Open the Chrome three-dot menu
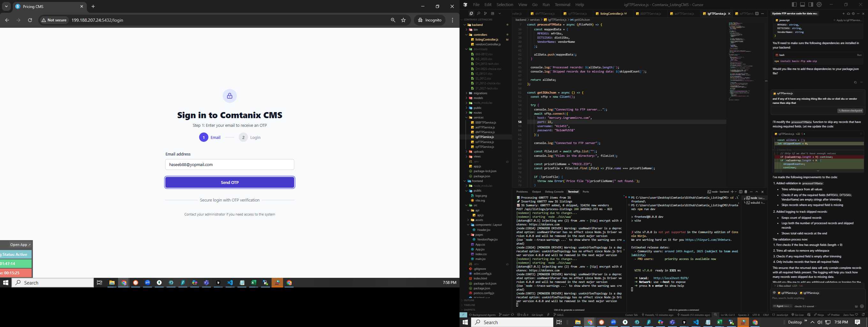The width and height of the screenshot is (868, 327). (453, 20)
